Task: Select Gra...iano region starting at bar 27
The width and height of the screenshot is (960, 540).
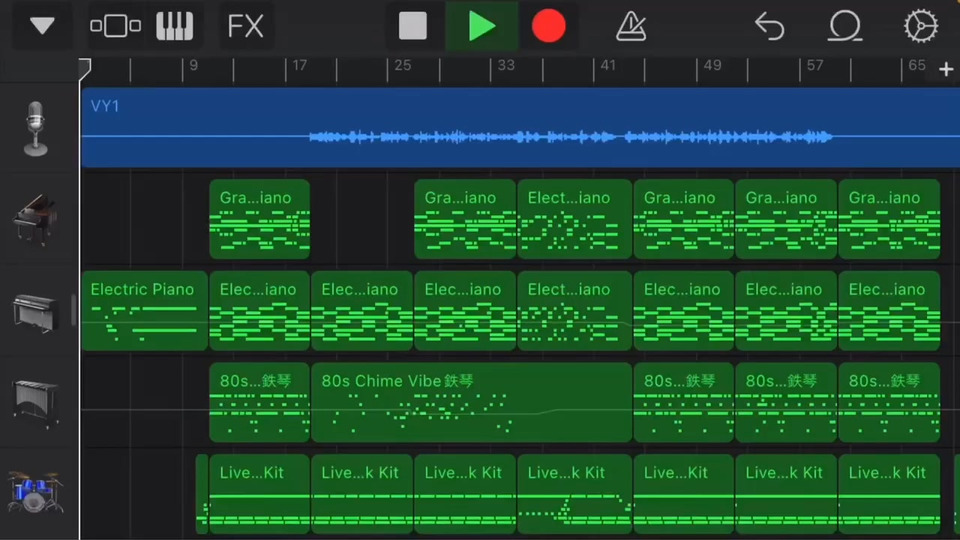Action: click(465, 219)
